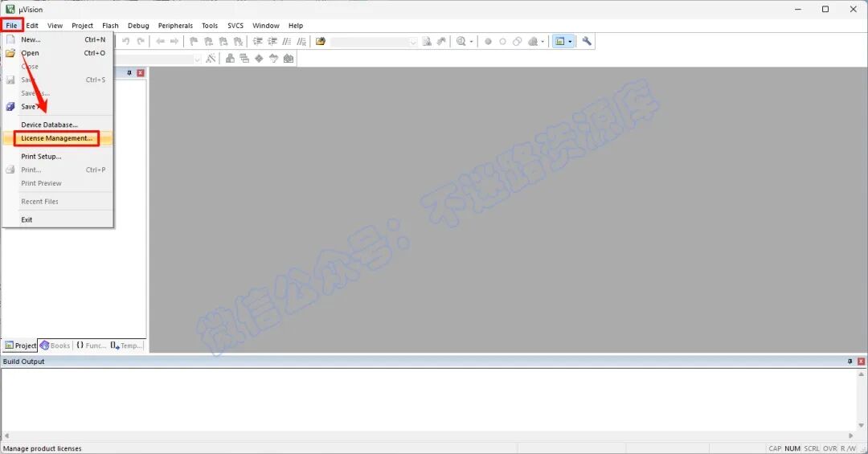Switch to the Books tab

[55, 346]
